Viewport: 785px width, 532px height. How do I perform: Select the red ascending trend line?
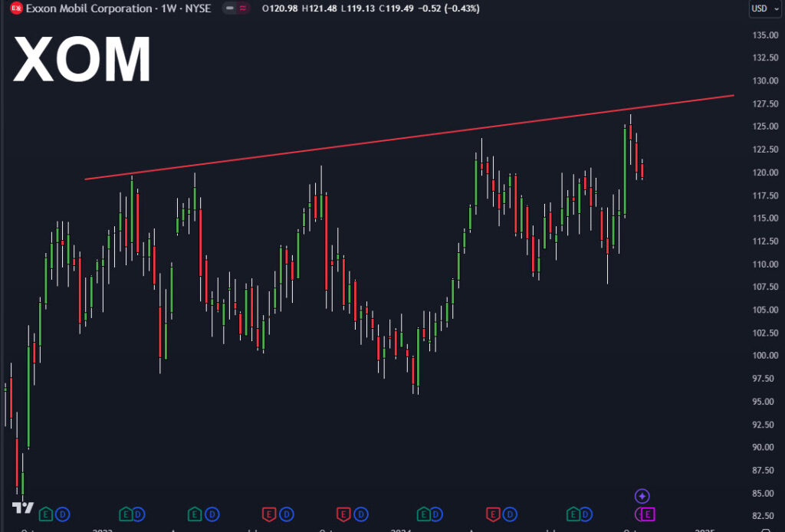pos(409,137)
